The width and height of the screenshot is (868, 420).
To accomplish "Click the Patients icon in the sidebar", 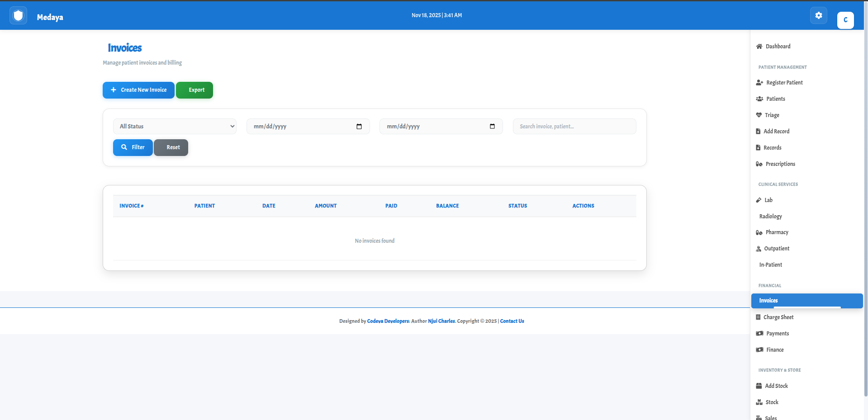I will click(x=759, y=99).
